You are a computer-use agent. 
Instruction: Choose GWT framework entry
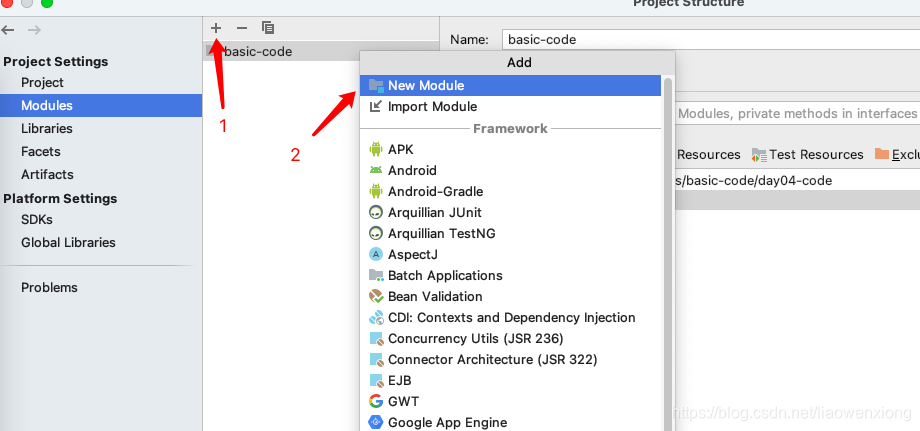(x=510, y=402)
